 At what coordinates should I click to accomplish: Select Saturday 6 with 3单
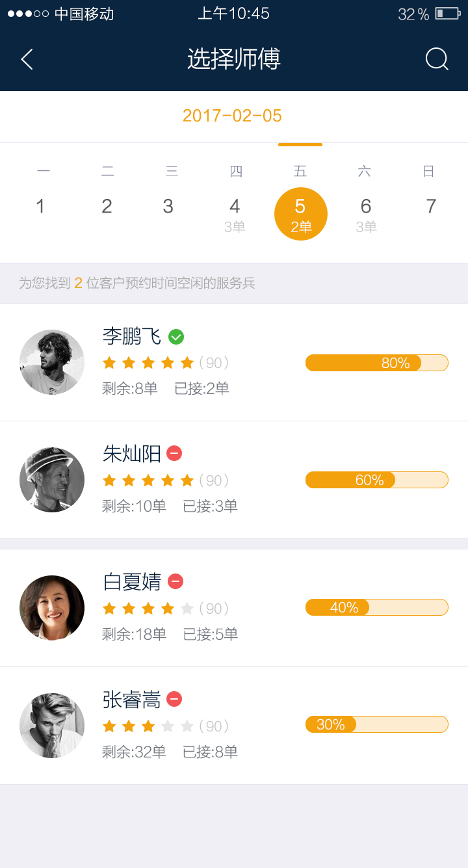(366, 215)
